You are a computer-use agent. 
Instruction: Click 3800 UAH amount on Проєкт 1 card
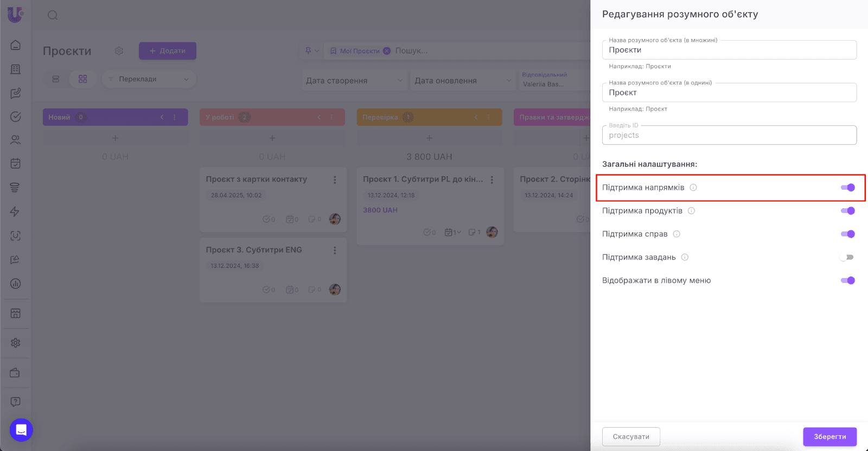tap(380, 210)
